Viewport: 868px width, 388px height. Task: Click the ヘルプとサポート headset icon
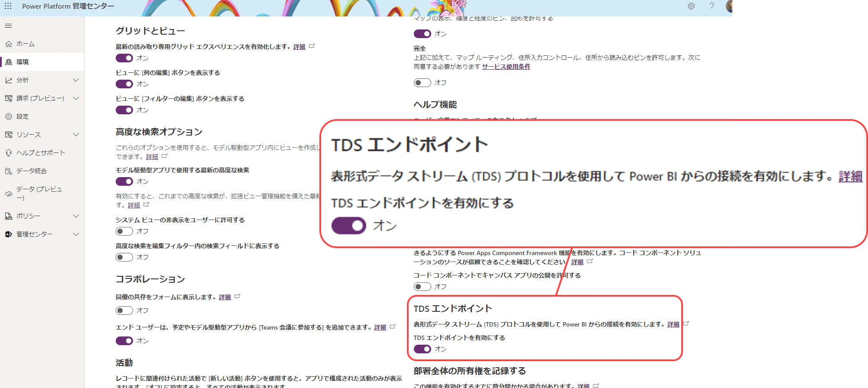tap(8, 153)
